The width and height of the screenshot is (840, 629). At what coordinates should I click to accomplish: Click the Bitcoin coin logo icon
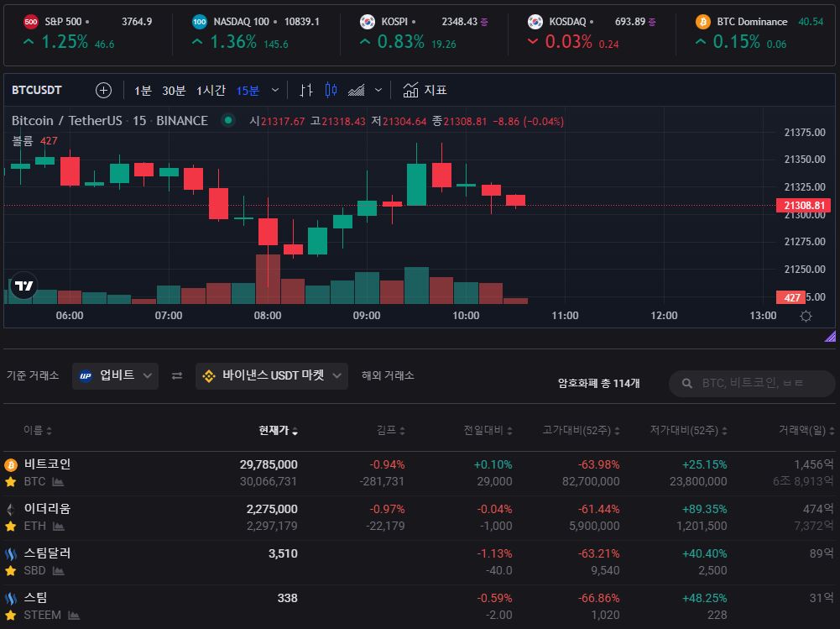[x=11, y=464]
